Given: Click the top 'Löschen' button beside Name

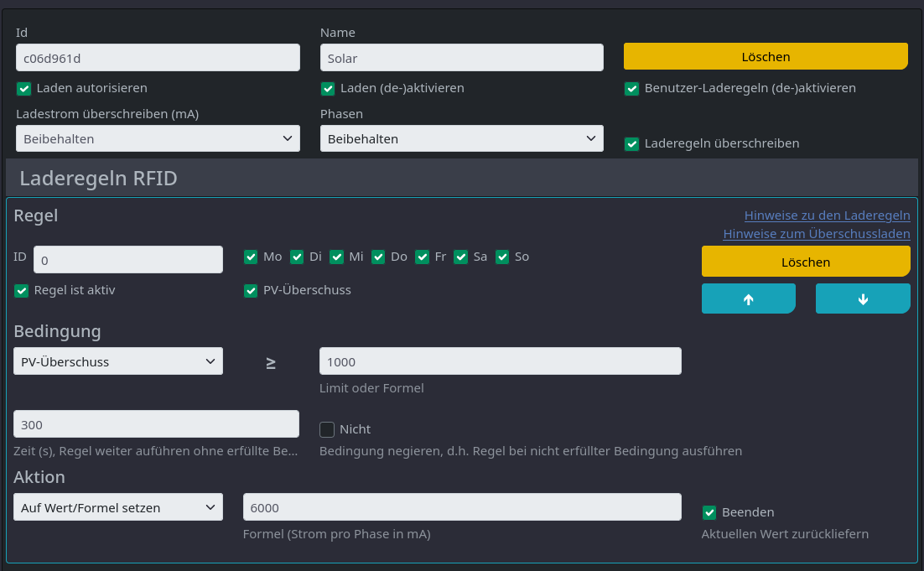Looking at the screenshot, I should point(766,57).
